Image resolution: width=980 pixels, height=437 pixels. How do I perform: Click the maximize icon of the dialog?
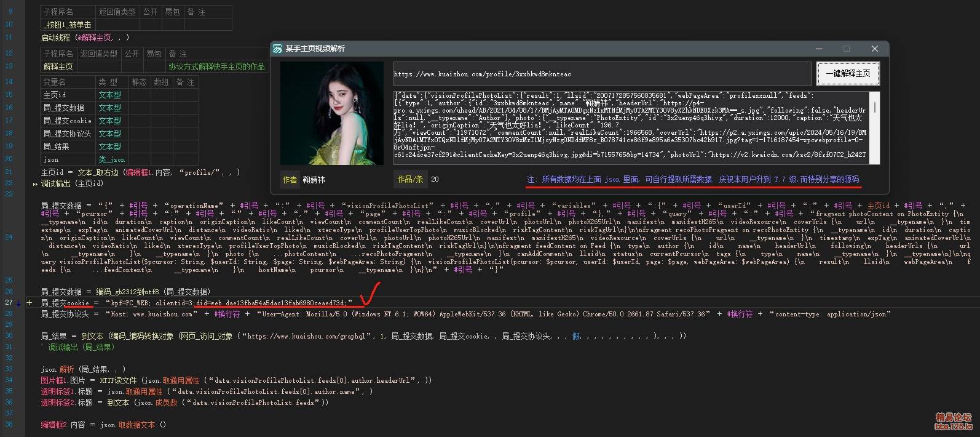(847, 49)
